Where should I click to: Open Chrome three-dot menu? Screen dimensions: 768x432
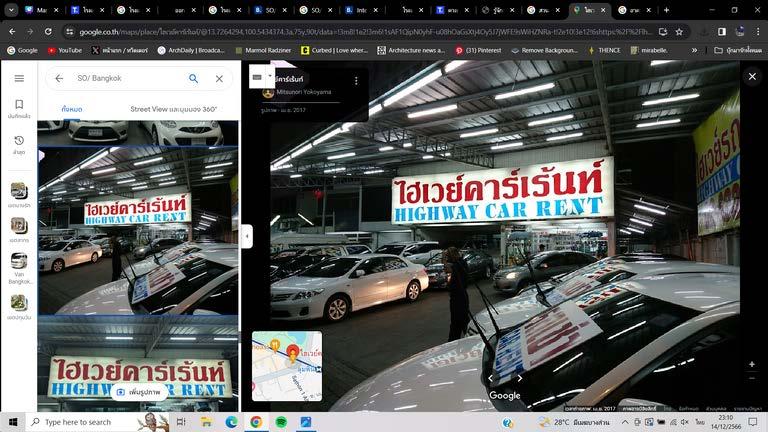pos(758,31)
